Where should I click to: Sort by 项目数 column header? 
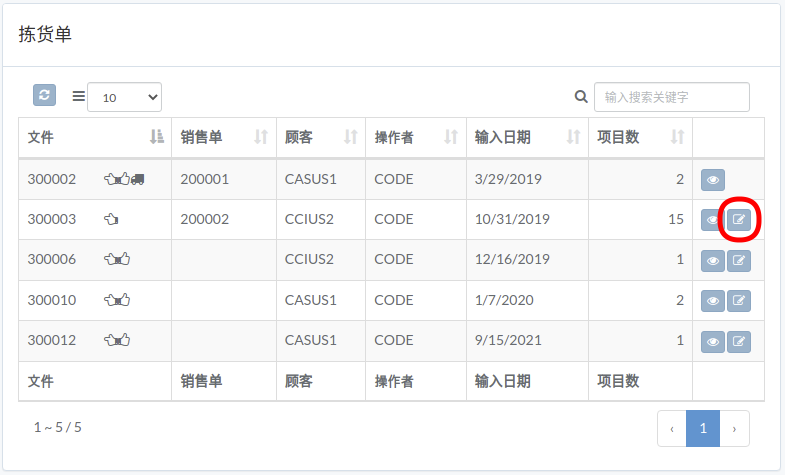(641, 137)
